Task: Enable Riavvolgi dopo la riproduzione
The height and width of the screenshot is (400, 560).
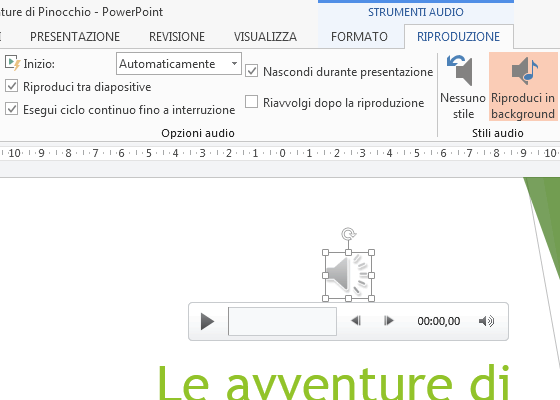Action: [251, 102]
